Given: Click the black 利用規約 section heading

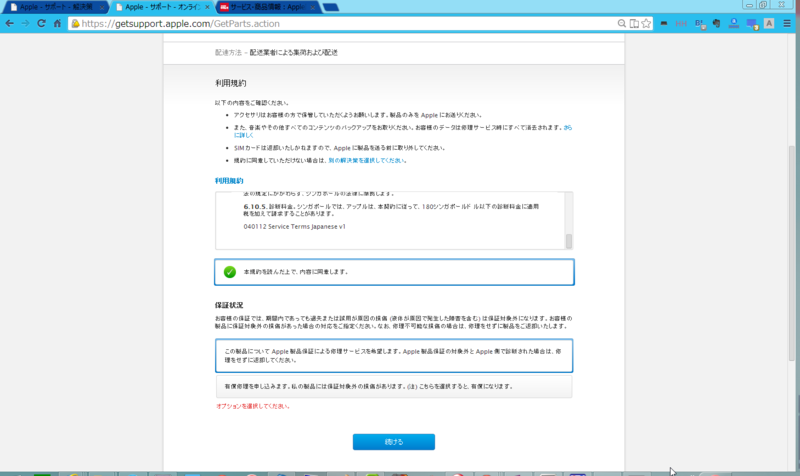Looking at the screenshot, I should coord(231,83).
